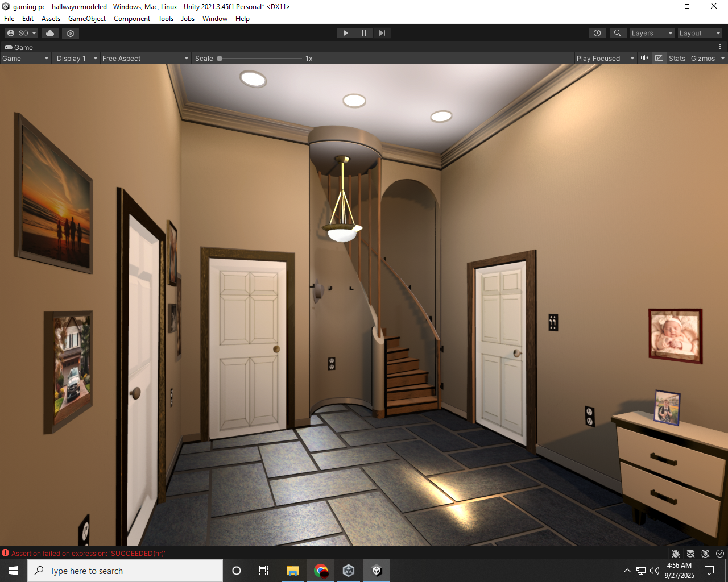Click the Windows taskbar search box

pos(125,571)
